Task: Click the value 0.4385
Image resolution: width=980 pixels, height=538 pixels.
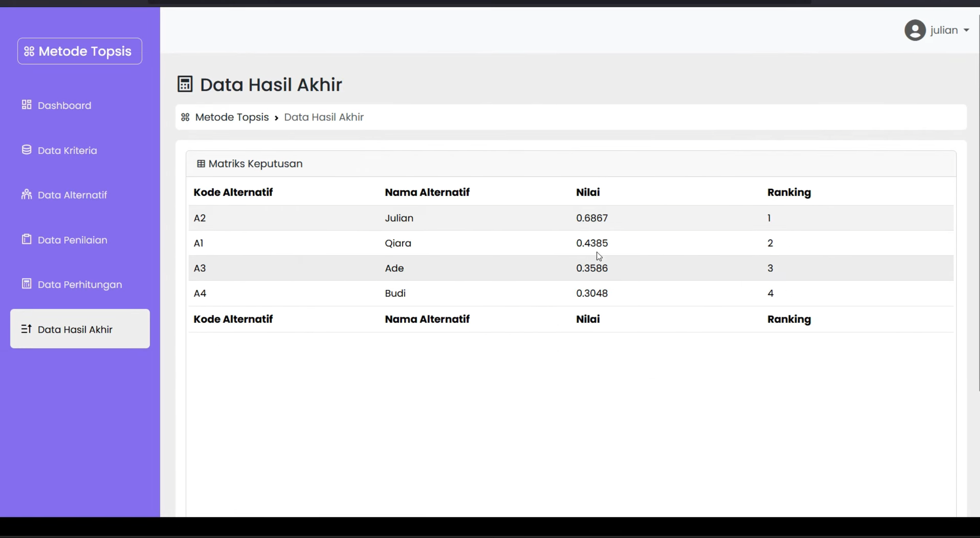Action: click(x=592, y=243)
